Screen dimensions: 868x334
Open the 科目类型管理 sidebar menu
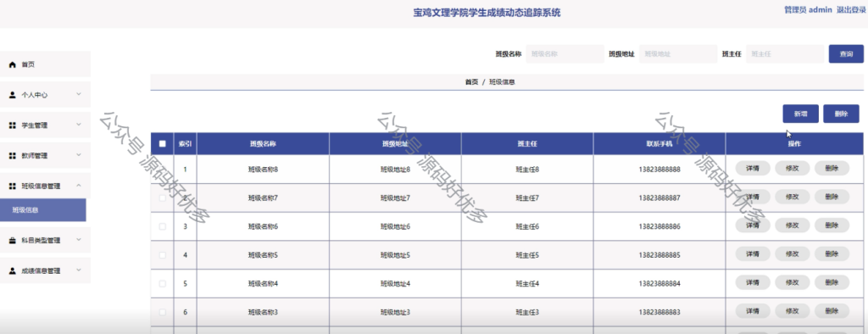point(45,241)
